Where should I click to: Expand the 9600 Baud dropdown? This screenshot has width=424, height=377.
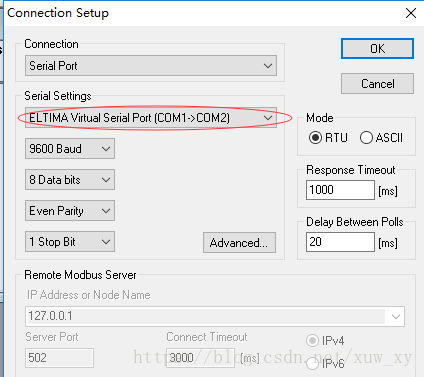click(70, 149)
